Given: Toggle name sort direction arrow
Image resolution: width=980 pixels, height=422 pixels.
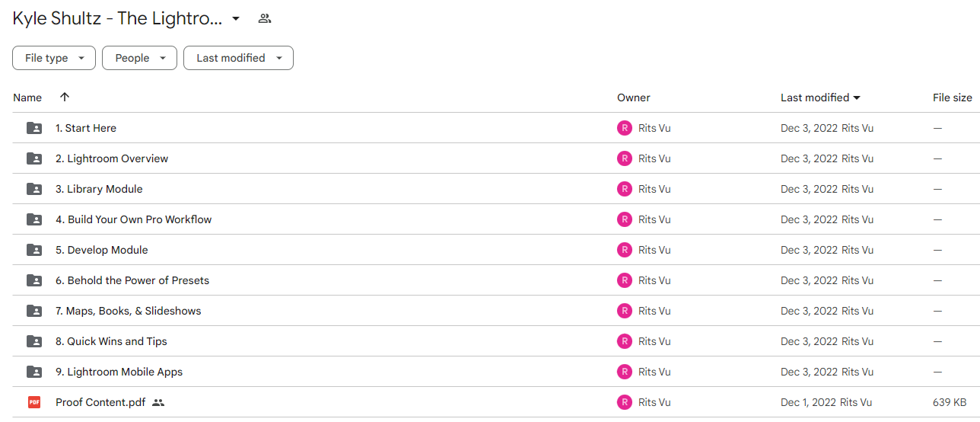Looking at the screenshot, I should [65, 97].
